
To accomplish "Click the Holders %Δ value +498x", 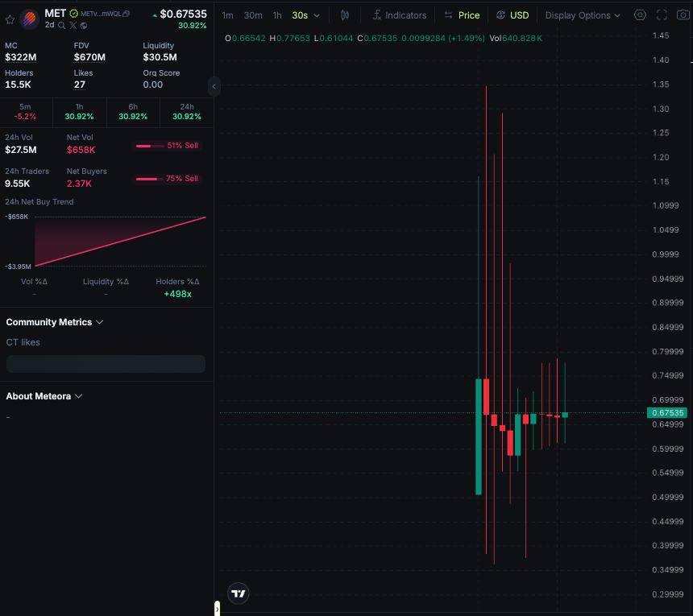I will (x=177, y=294).
